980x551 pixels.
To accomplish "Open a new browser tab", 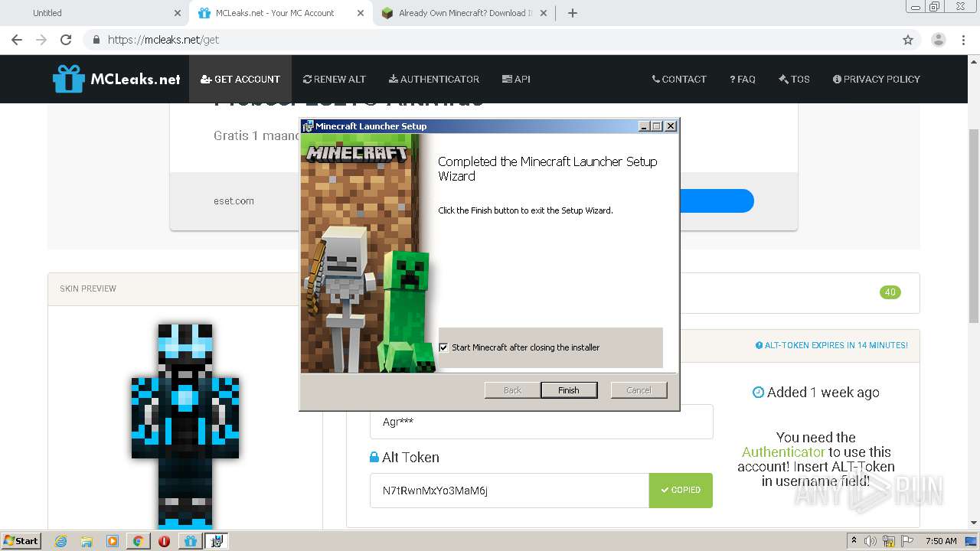I will coord(572,13).
